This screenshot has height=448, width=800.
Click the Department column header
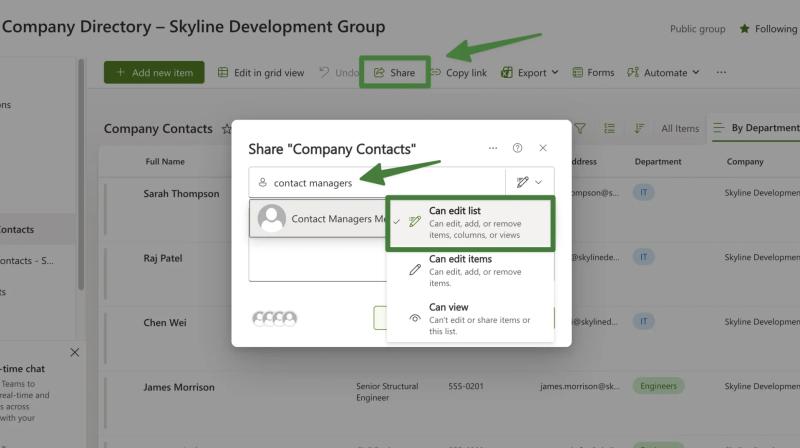coord(658,161)
